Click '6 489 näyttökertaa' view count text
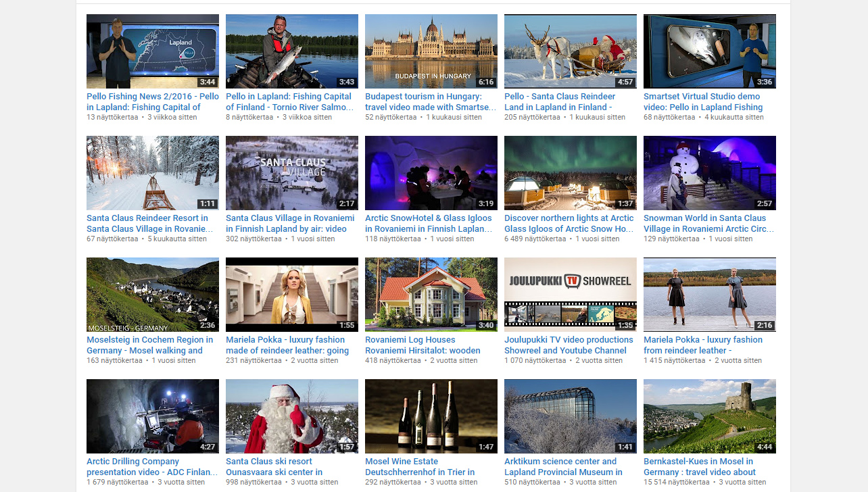868x492 pixels. point(536,239)
